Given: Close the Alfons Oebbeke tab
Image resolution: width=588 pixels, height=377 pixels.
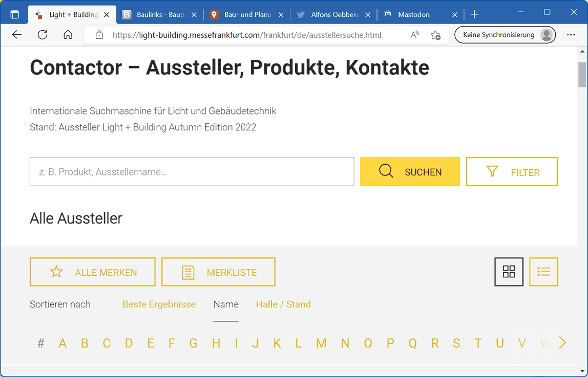Looking at the screenshot, I should [x=368, y=15].
